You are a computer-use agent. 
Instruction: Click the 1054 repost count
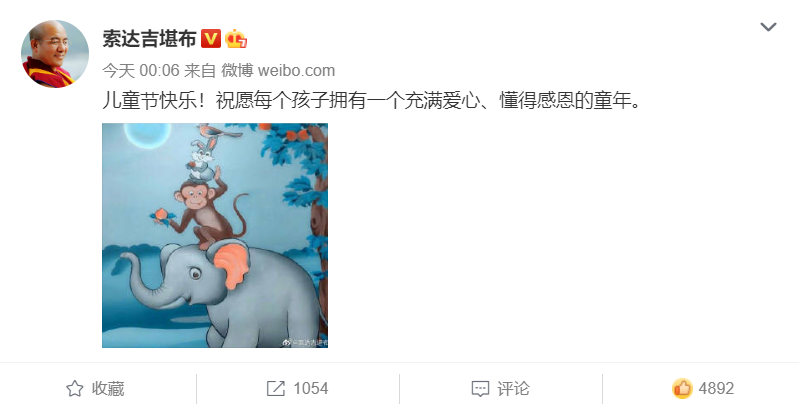click(x=310, y=389)
